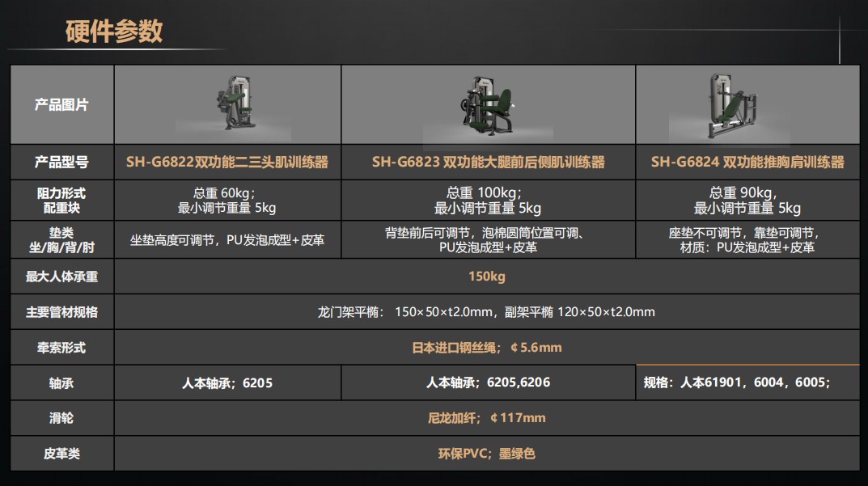Screen dimensions: 868x486
Task: Select the 产品图片 row header
Action: coord(61,105)
